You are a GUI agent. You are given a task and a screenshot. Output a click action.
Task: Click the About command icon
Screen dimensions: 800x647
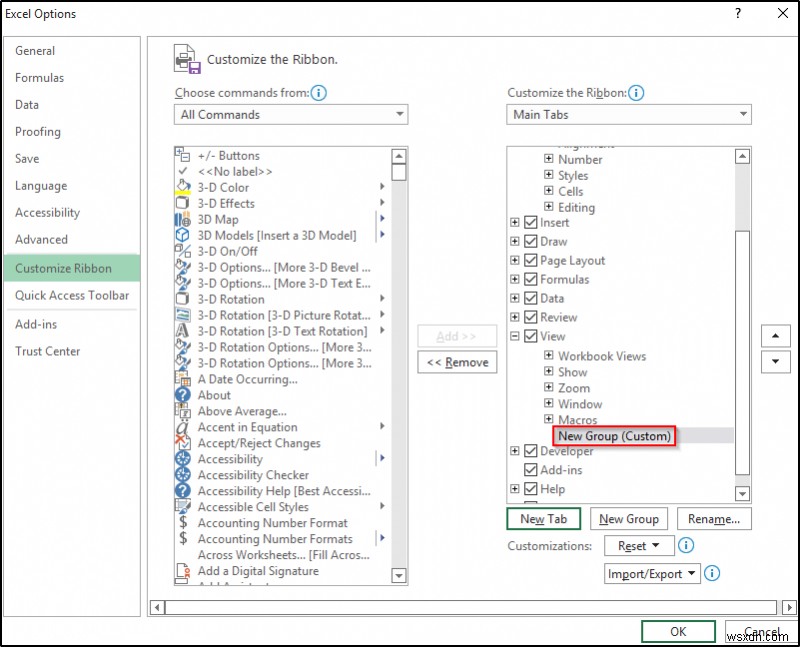[185, 395]
